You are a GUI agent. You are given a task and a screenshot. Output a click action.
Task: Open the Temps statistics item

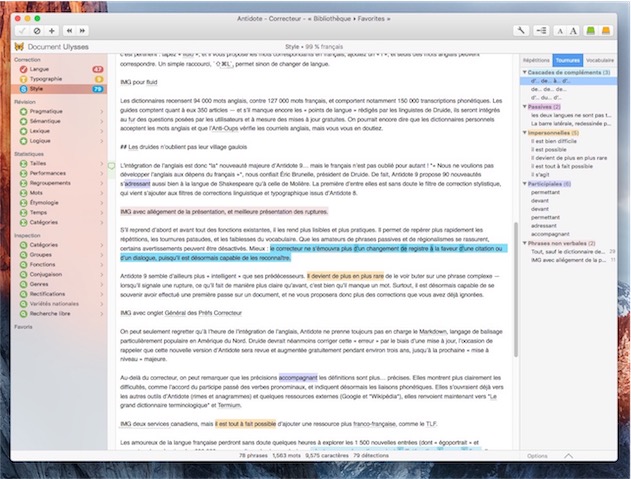(x=60, y=213)
